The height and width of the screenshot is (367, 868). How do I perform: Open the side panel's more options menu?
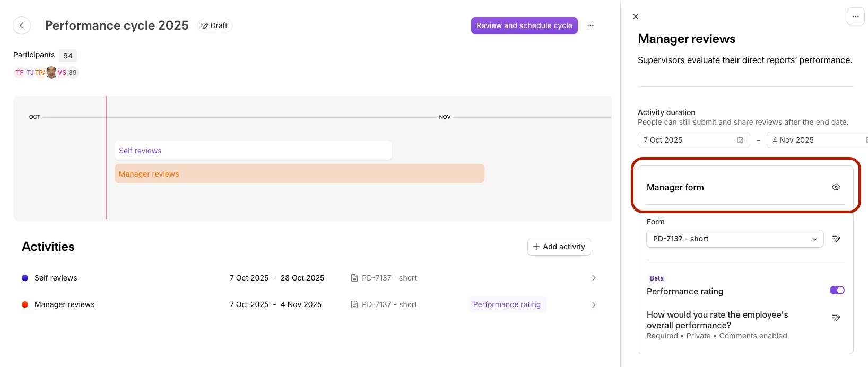[x=855, y=16]
